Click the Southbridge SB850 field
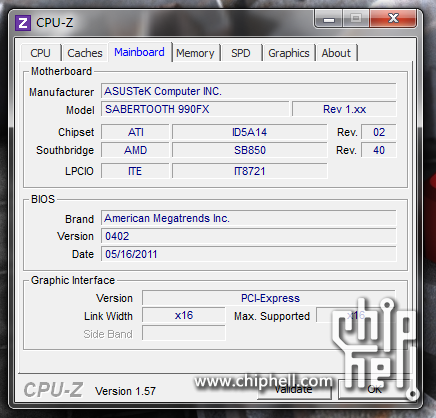The height and width of the screenshot is (418, 436). tap(250, 150)
